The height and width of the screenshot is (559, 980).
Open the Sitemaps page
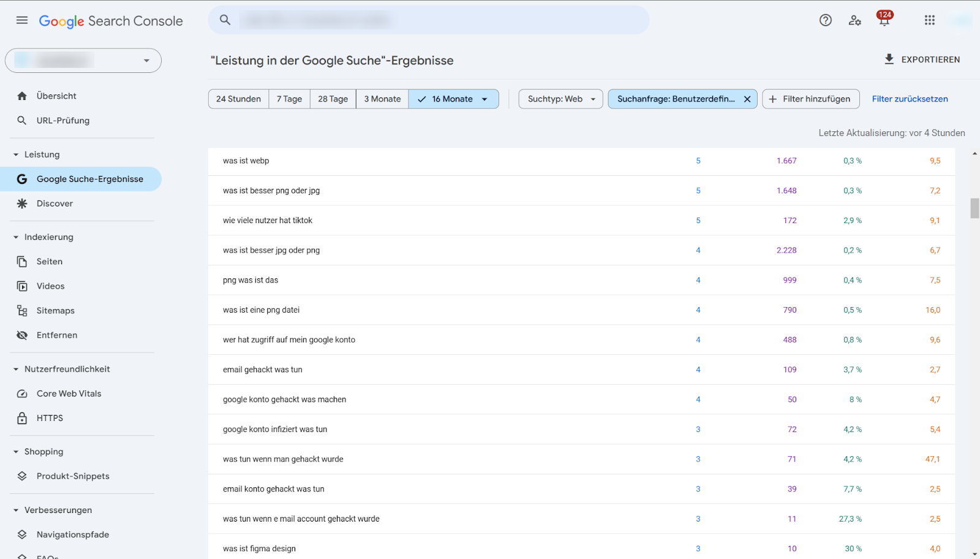[81, 311]
